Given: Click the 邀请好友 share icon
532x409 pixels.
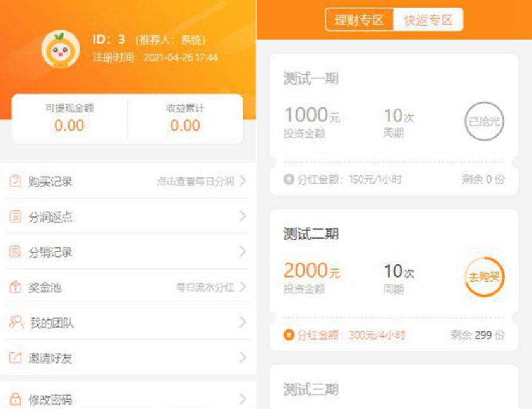Looking at the screenshot, I should [x=15, y=357].
